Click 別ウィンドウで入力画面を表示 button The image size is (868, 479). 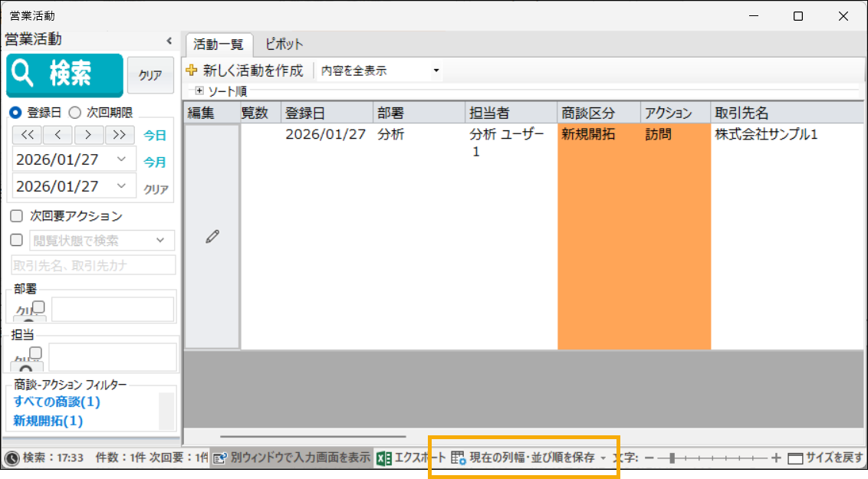pyautogui.click(x=291, y=458)
